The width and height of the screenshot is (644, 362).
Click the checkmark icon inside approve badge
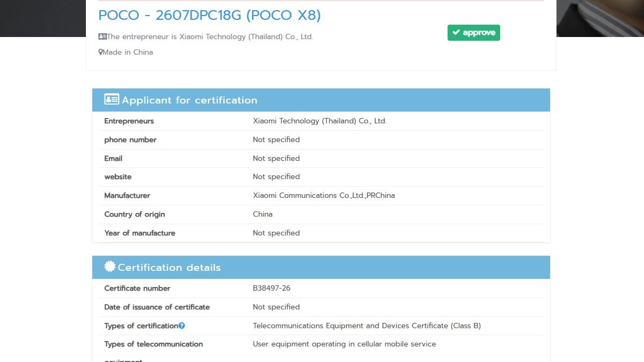tap(456, 33)
